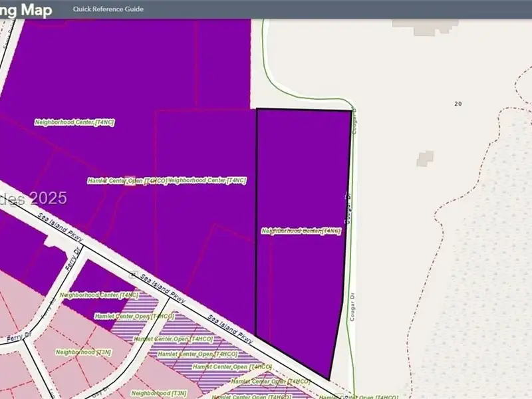This screenshot has width=532, height=399.
Task: Click the large gray building footprint at top right
Action: 424,23
